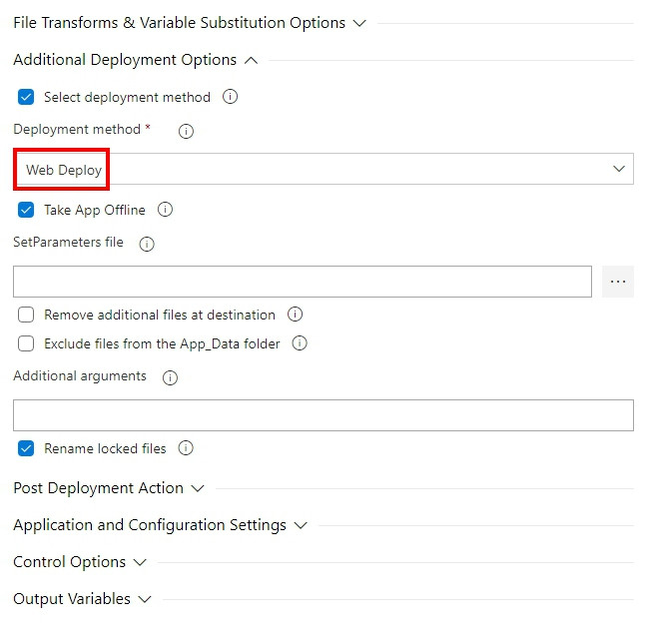
Task: Click into the Additional arguments text field
Action: pos(324,415)
